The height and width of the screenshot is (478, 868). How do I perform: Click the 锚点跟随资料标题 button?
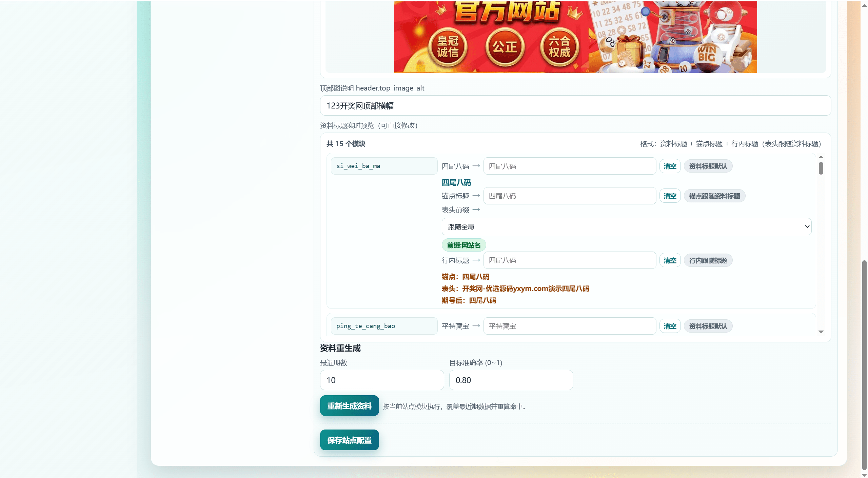pyautogui.click(x=714, y=196)
